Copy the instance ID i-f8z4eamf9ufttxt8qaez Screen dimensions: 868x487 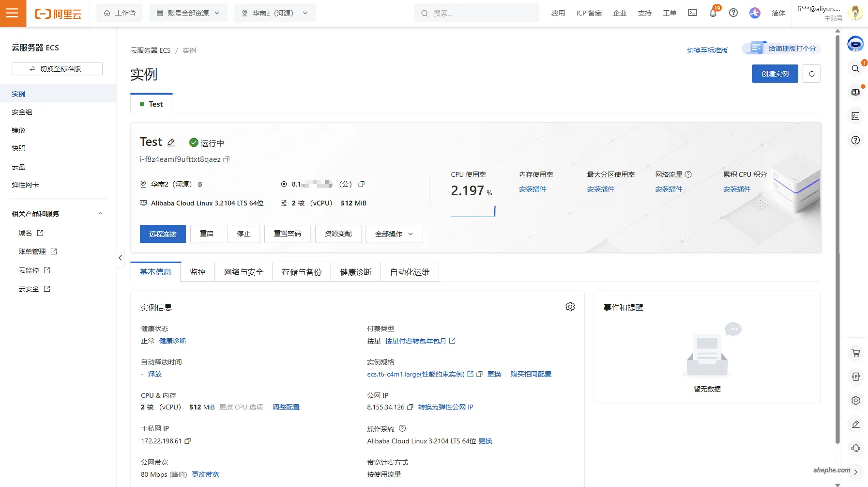point(227,159)
